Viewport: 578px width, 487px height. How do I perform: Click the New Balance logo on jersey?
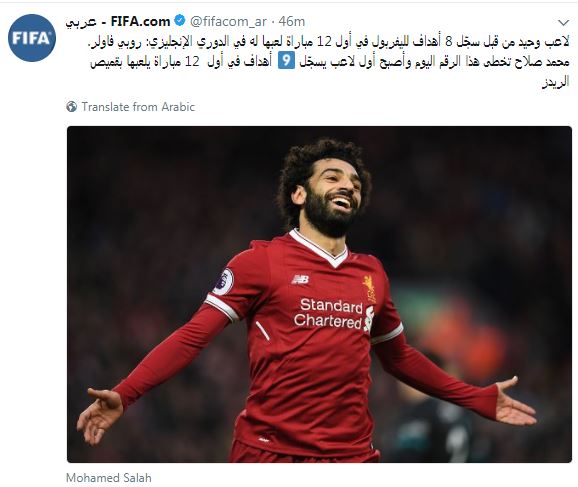tap(300, 279)
